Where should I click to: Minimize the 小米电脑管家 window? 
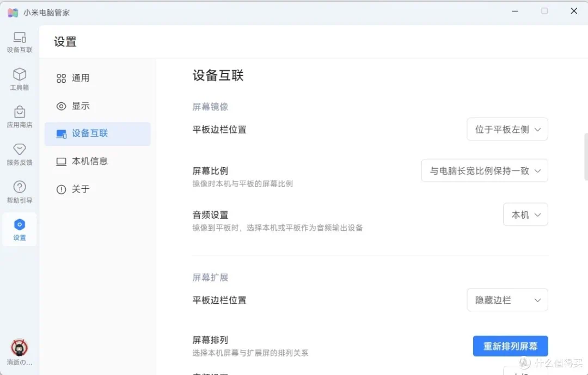[x=515, y=11]
